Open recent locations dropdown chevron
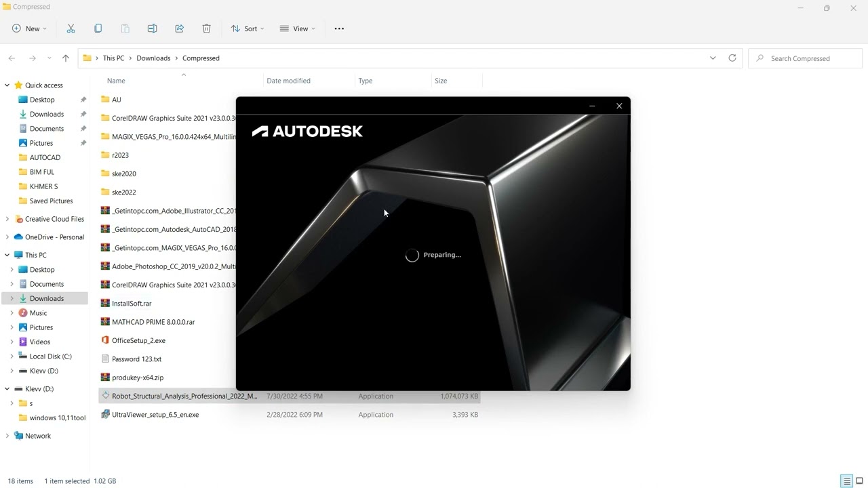868x488 pixels. click(x=49, y=58)
